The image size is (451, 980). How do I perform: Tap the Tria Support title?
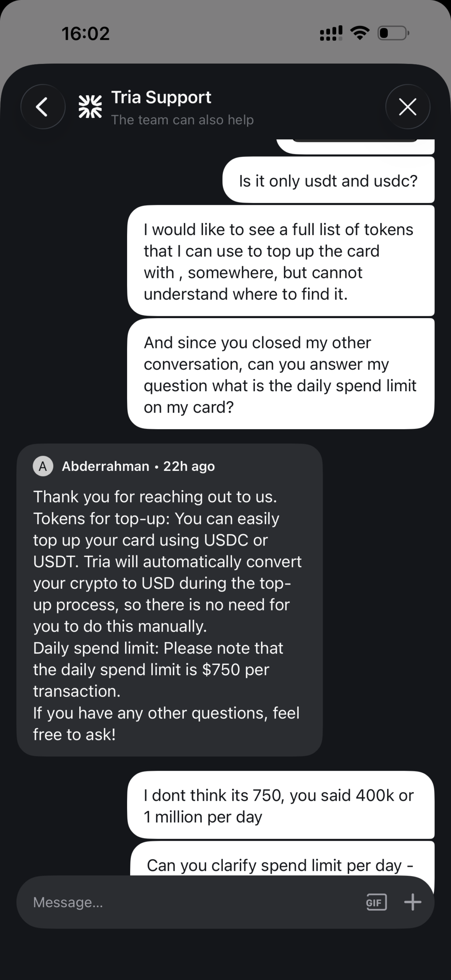(x=161, y=97)
